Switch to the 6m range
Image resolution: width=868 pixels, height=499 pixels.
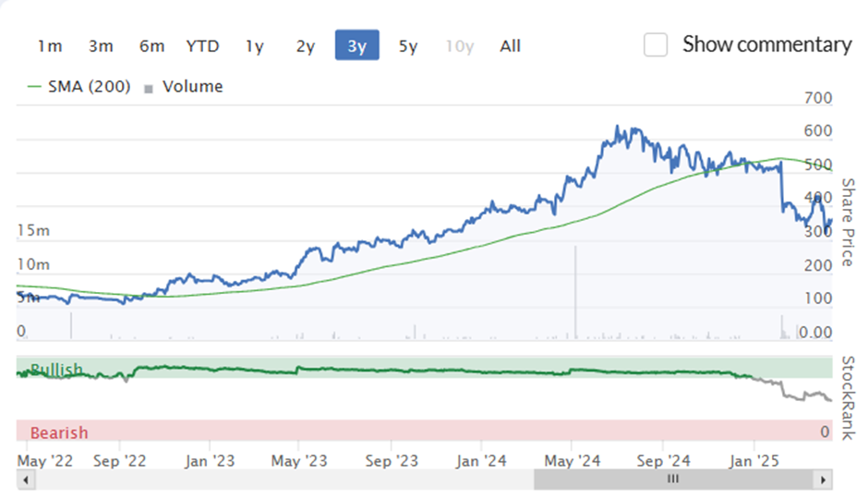pos(151,45)
